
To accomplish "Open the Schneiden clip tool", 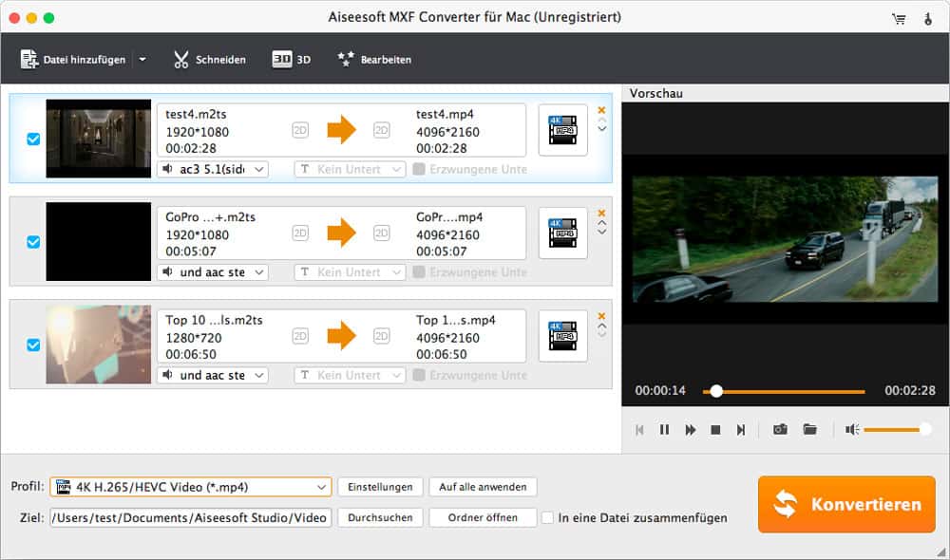I will (210, 60).
